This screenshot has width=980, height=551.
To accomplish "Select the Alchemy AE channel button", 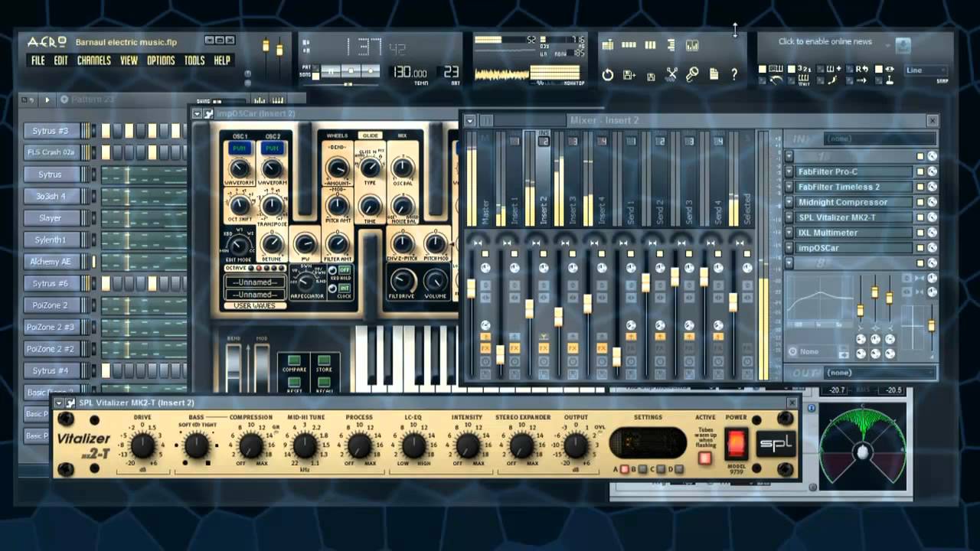I will [x=51, y=262].
